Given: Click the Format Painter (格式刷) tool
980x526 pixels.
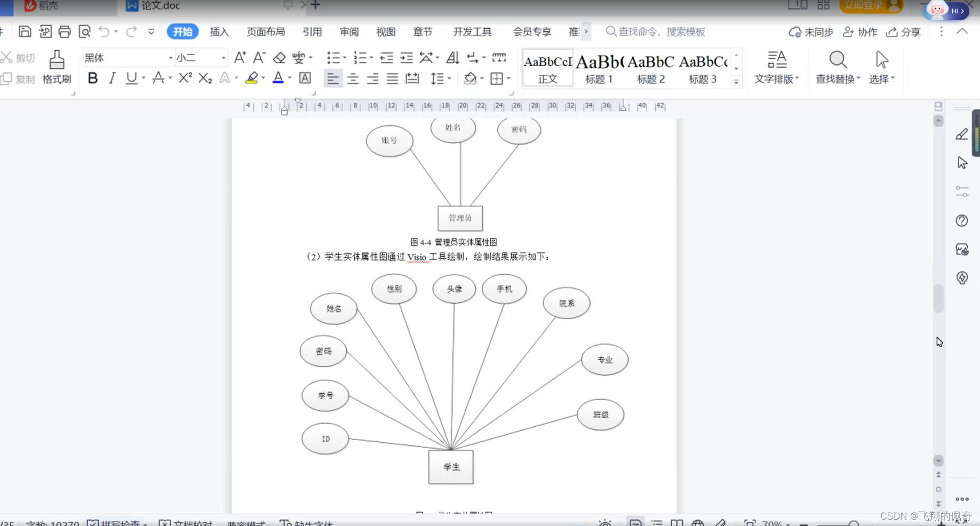Looking at the screenshot, I should pos(57,67).
